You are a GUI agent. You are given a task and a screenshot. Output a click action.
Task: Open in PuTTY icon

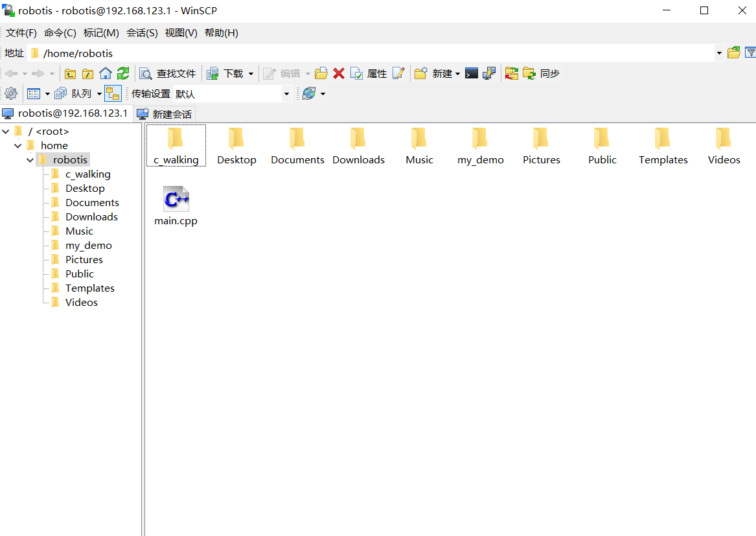pos(489,73)
